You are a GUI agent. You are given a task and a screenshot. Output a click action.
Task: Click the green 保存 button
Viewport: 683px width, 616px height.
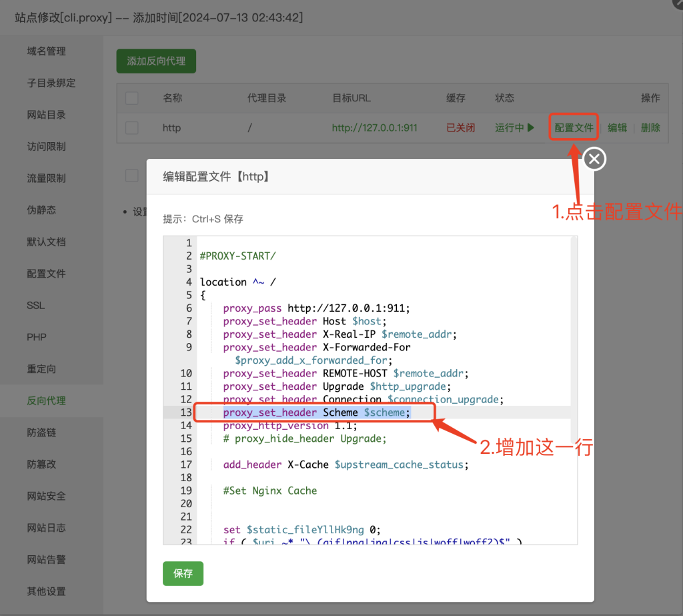pyautogui.click(x=183, y=573)
